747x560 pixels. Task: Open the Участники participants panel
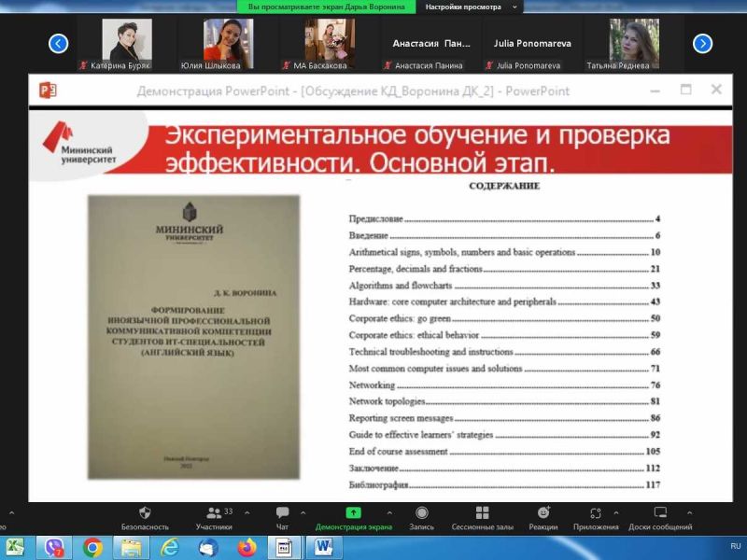point(214,514)
